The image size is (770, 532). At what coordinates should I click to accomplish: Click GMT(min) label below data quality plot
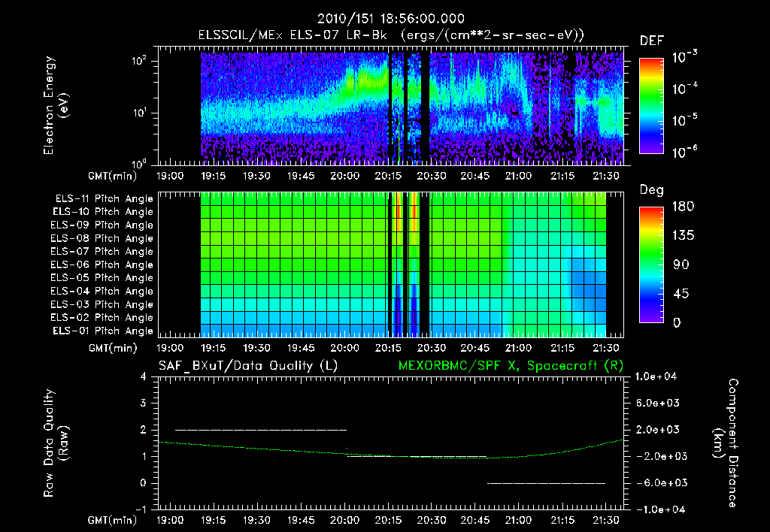(x=113, y=520)
